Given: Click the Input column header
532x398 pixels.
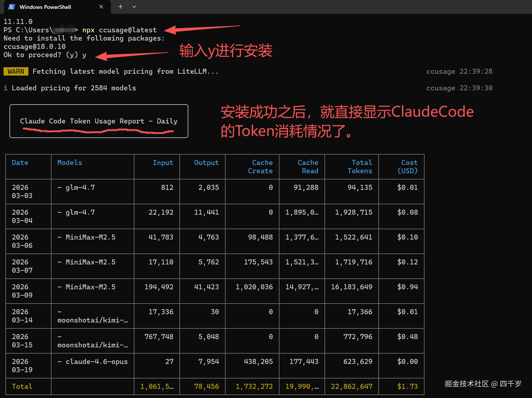Looking at the screenshot, I should click(x=163, y=163).
